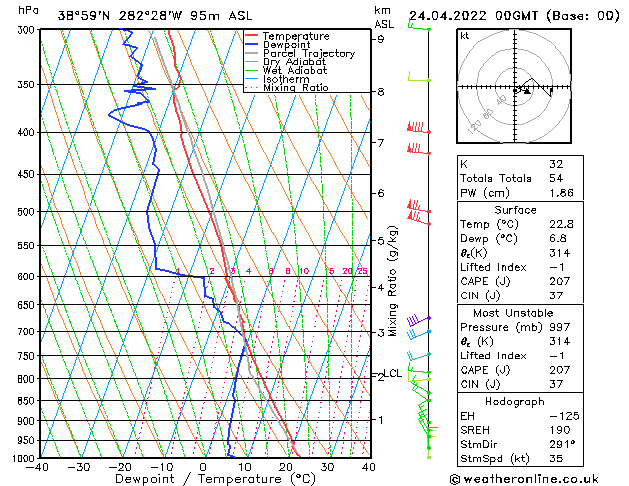Click the 40 temperature axis tick label
Screen dimensions: 629x486
[x=369, y=467]
